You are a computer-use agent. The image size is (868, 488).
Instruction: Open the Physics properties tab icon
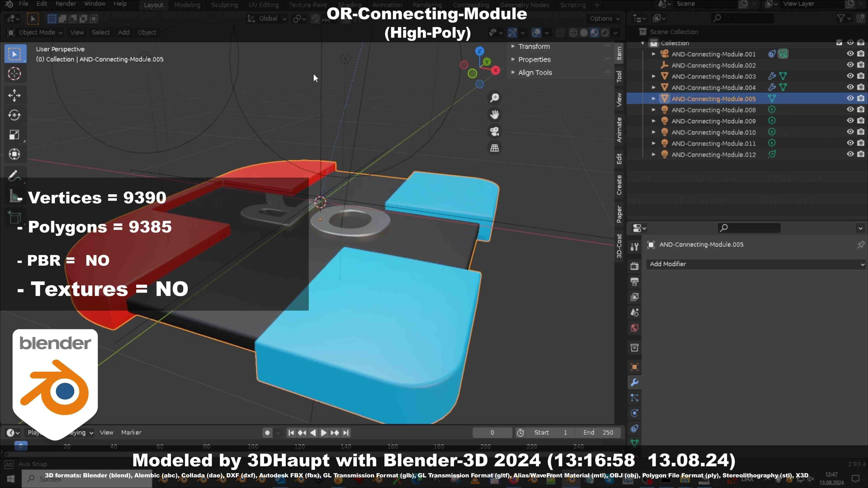[x=634, y=413]
